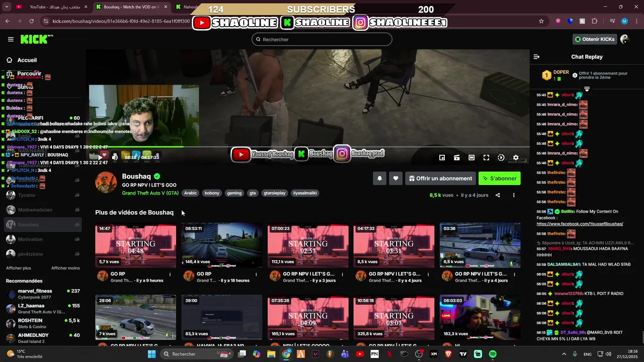644x362 pixels.
Task: Enable picture-in-picture mode
Action: (x=442, y=157)
